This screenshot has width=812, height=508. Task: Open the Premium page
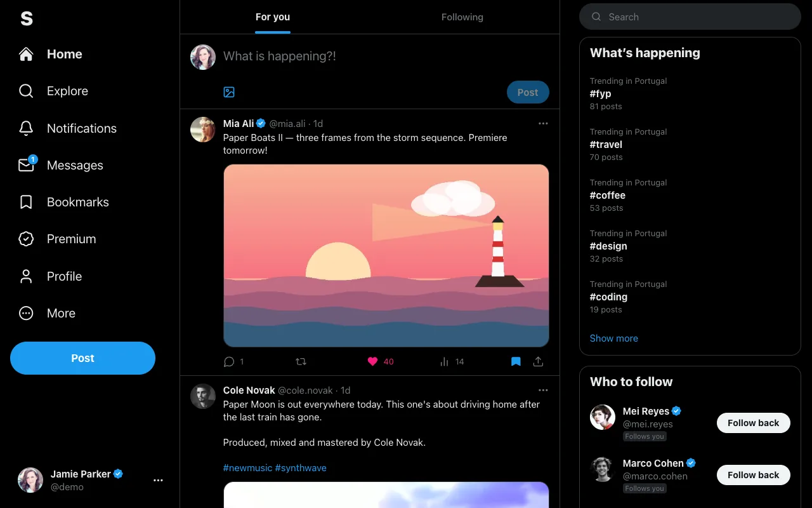tap(58, 239)
